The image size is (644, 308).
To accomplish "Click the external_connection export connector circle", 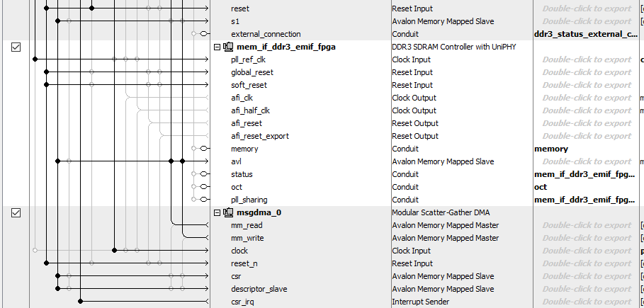I will coord(203,34).
